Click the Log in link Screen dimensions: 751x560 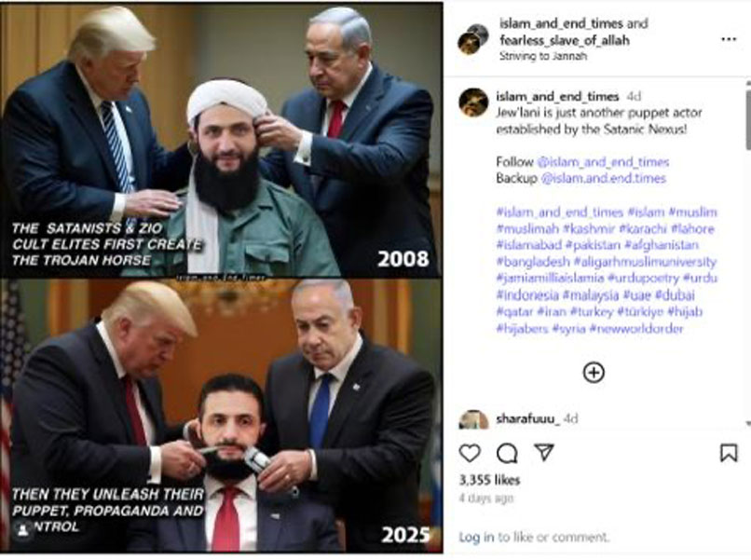(476, 538)
